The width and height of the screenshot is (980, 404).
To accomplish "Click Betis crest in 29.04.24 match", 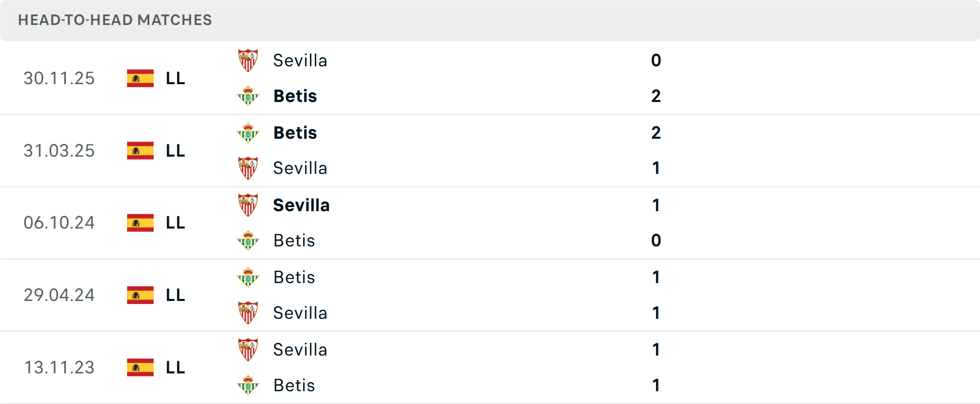I will (248, 277).
